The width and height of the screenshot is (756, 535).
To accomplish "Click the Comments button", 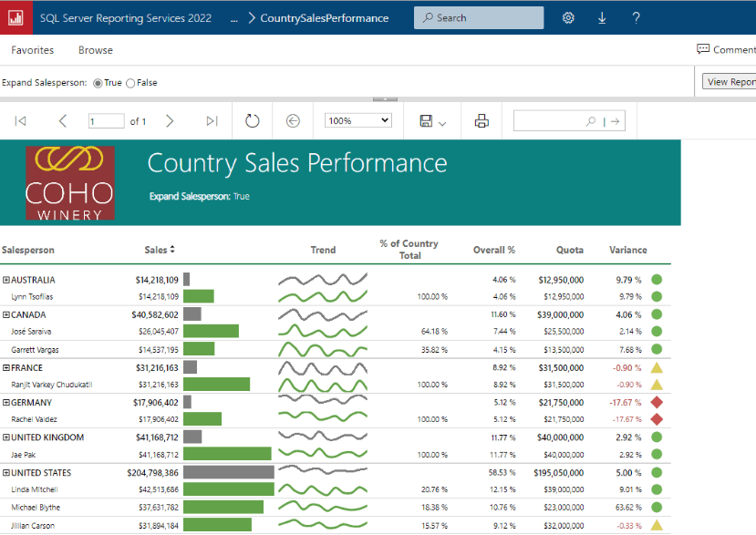I will (726, 50).
